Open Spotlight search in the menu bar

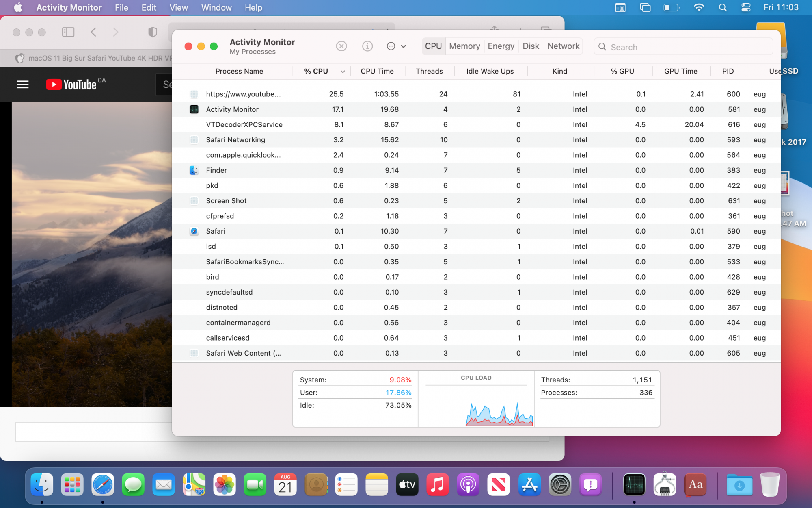723,7
